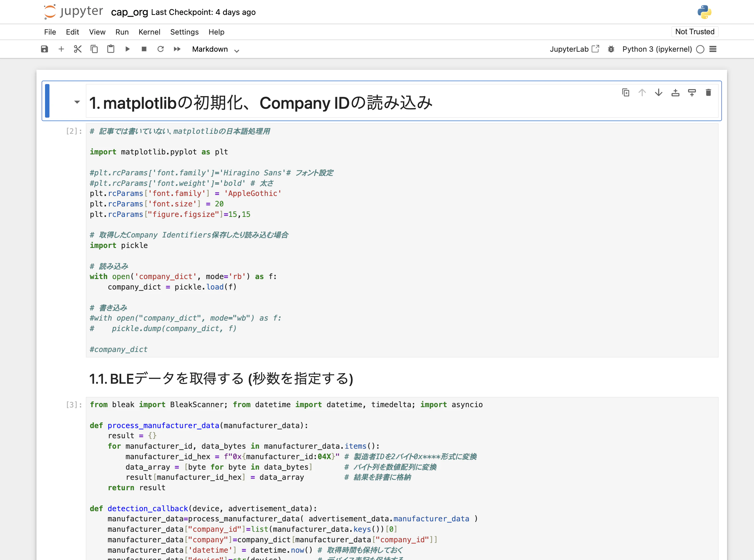Image resolution: width=754 pixels, height=560 pixels.
Task: Insert a cell above the selected cell
Action: pyautogui.click(x=675, y=93)
